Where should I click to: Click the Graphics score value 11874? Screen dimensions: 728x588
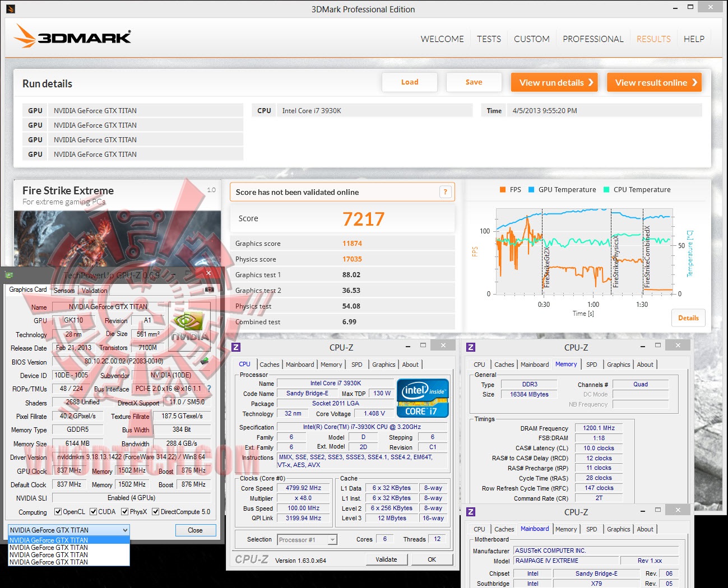352,244
